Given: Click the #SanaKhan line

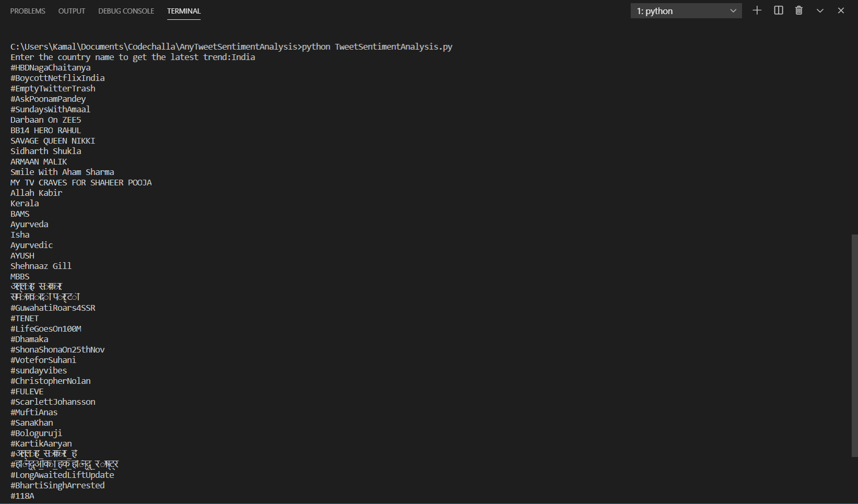Looking at the screenshot, I should 32,423.
